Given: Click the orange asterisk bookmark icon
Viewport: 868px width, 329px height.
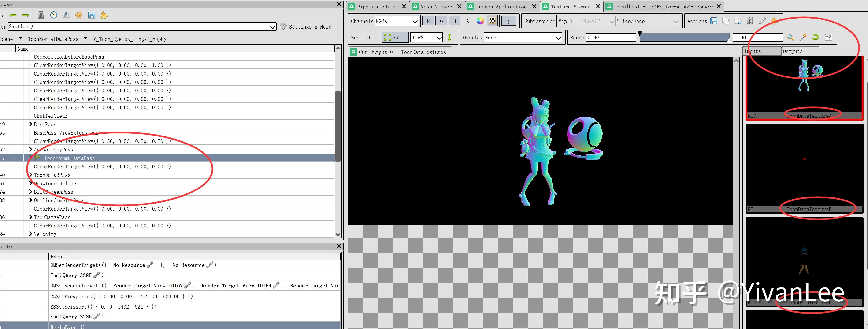Looking at the screenshot, I should coord(79,15).
